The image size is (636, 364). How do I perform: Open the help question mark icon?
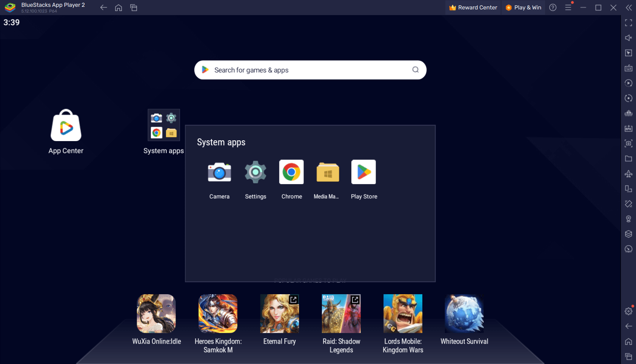point(553,8)
